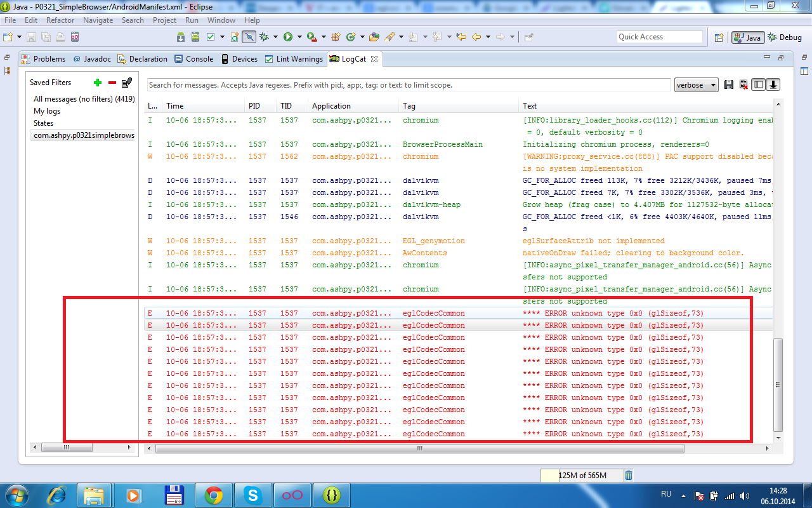This screenshot has width=812, height=508.
Task: Expand the New Java Class dropdown arrow
Action: point(362,37)
